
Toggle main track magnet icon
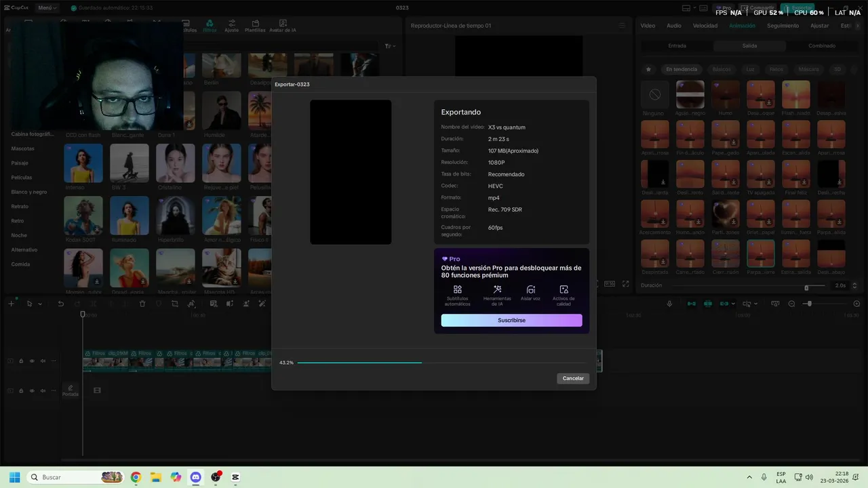692,304
